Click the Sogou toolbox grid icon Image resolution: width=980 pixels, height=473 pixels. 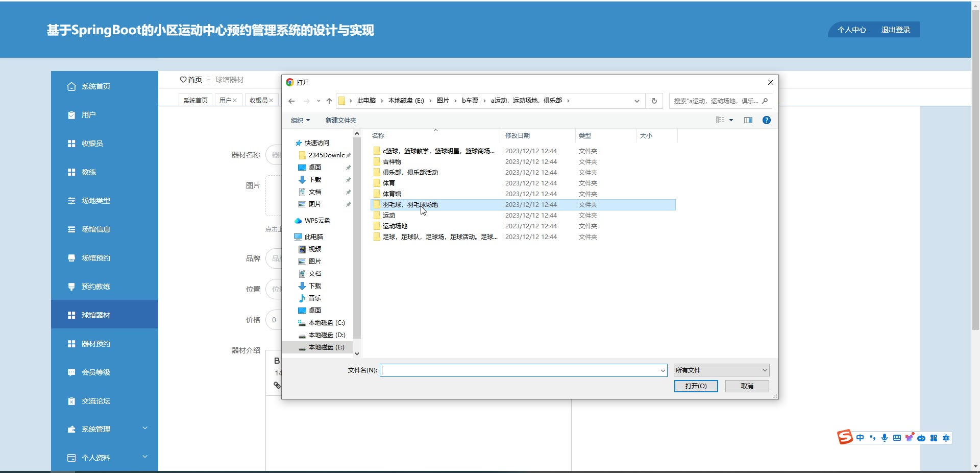[x=934, y=438]
